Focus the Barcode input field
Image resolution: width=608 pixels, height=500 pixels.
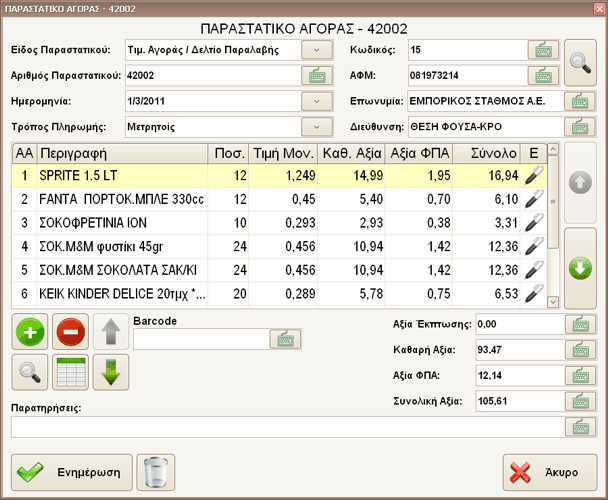[x=201, y=339]
